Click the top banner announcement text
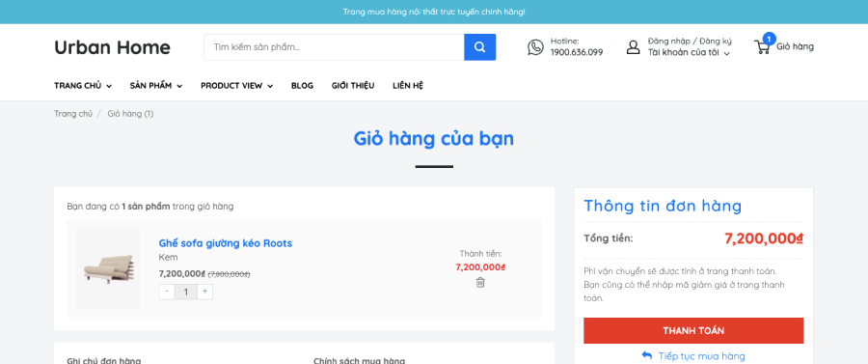The height and width of the screenshot is (364, 868). point(434,12)
